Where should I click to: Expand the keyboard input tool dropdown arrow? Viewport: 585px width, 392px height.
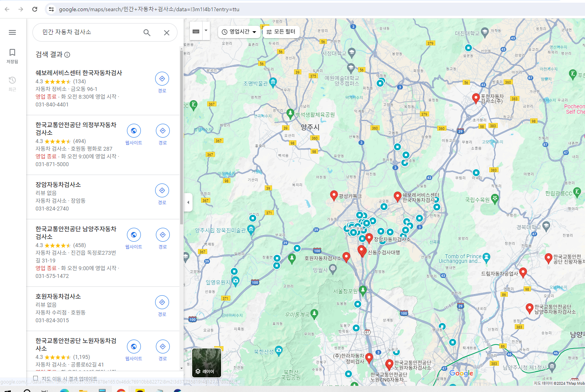206,31
